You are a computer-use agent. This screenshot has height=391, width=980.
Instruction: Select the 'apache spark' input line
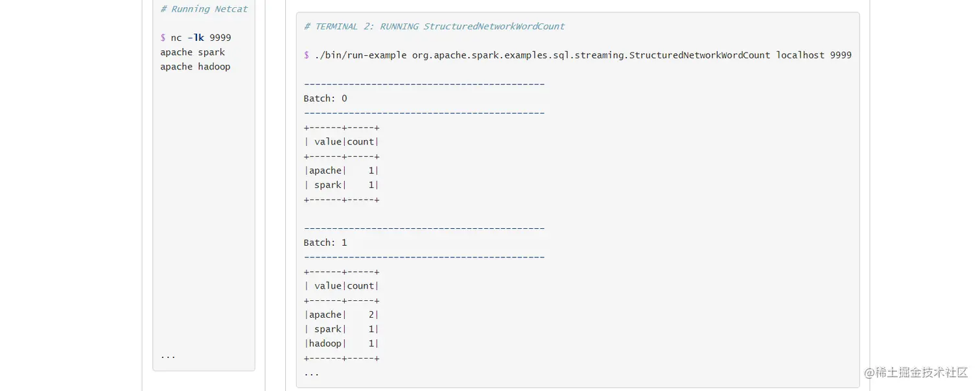(x=192, y=52)
